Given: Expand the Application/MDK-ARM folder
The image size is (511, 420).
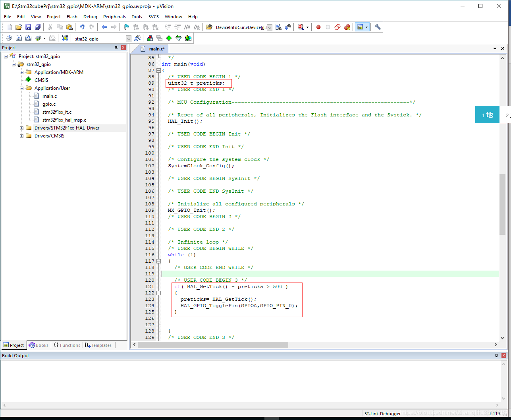Looking at the screenshot, I should point(22,72).
